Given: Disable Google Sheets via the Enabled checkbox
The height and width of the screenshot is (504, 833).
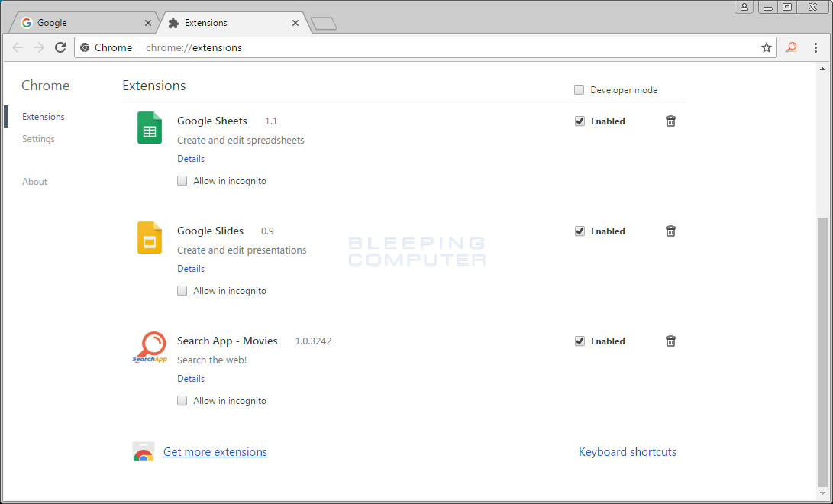Looking at the screenshot, I should pos(580,121).
